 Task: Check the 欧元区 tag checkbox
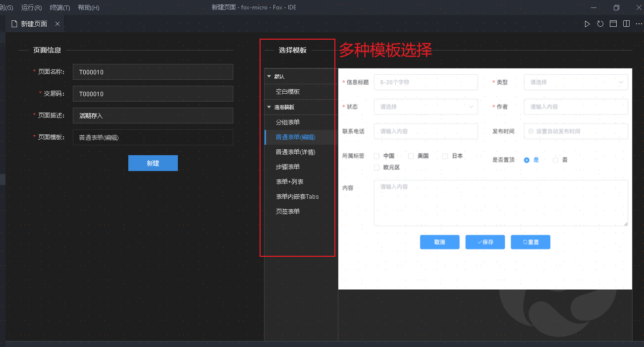[x=377, y=168]
